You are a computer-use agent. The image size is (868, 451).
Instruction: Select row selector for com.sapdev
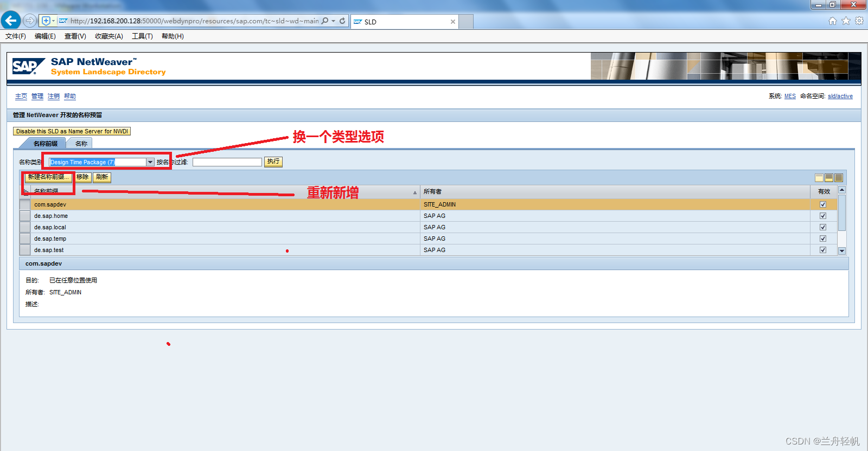[x=25, y=204]
